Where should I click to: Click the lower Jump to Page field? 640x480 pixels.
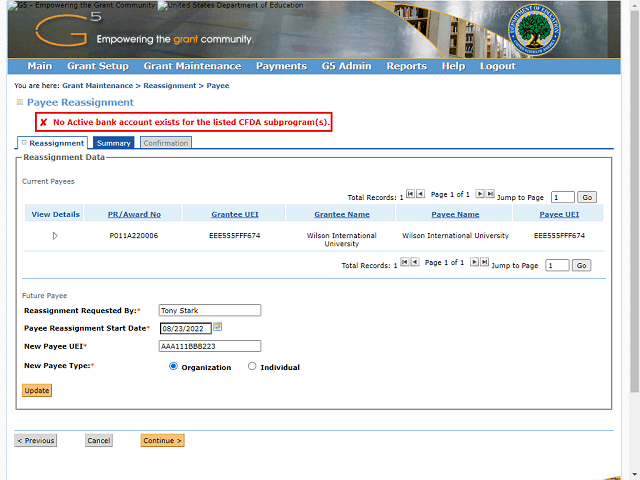(557, 265)
